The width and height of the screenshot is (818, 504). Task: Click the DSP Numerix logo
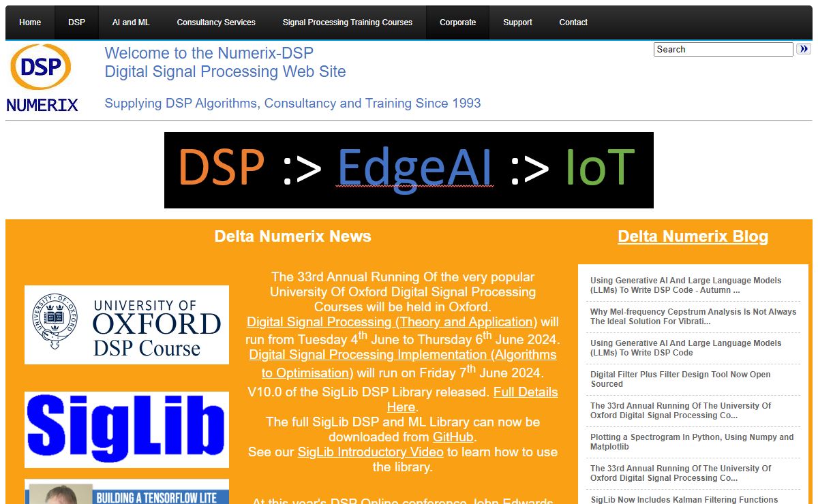[42, 78]
